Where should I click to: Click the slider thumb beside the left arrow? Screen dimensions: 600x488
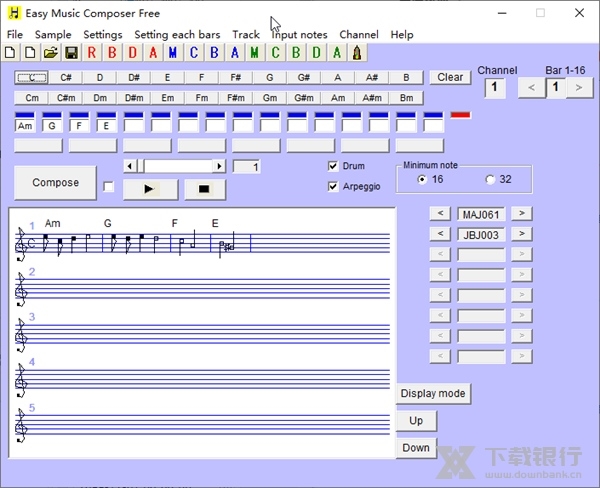tap(140, 166)
